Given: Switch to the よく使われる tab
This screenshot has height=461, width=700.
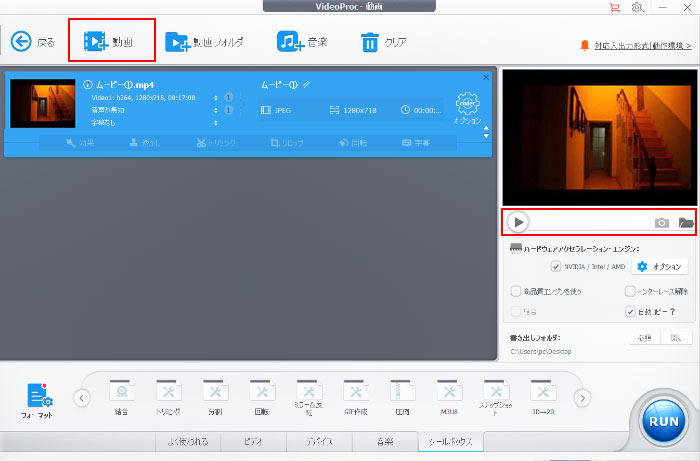Looking at the screenshot, I should 188,441.
